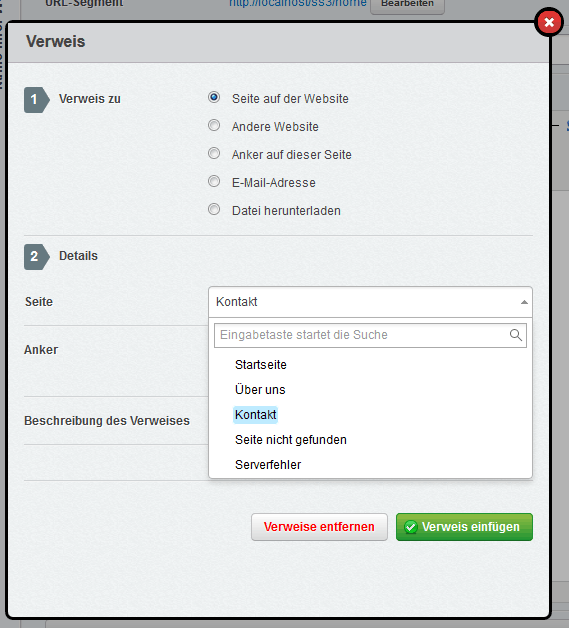Click the step 2 Details badge
569x628 pixels.
[36, 257]
